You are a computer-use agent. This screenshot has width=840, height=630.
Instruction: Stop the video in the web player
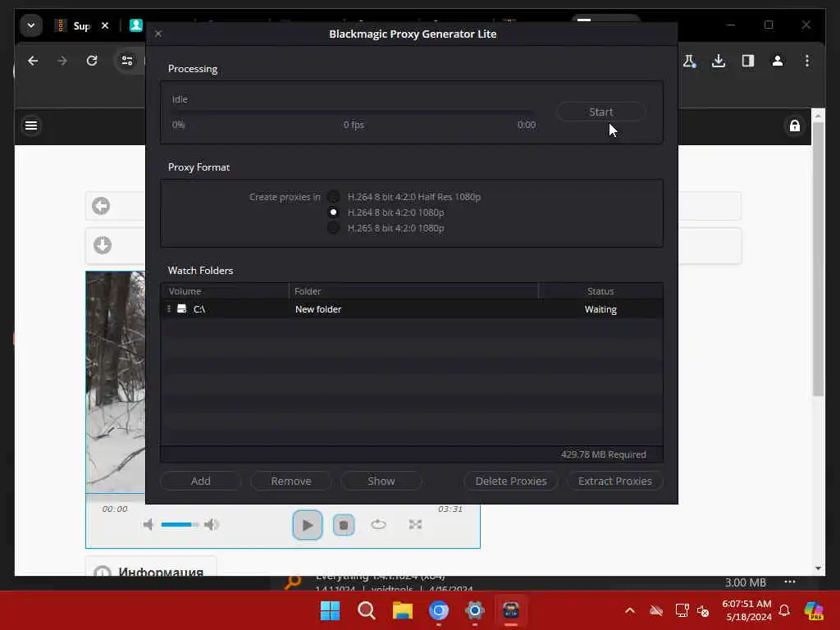click(x=344, y=525)
